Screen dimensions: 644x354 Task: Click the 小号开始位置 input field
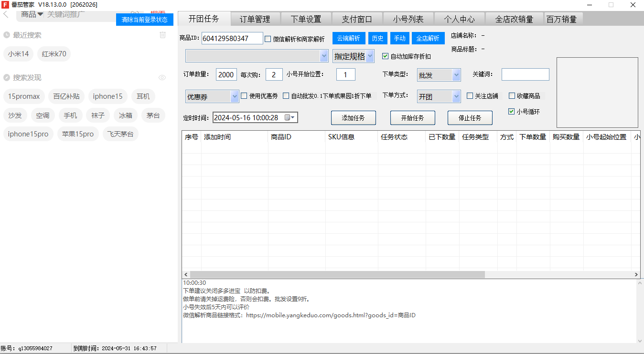(346, 74)
